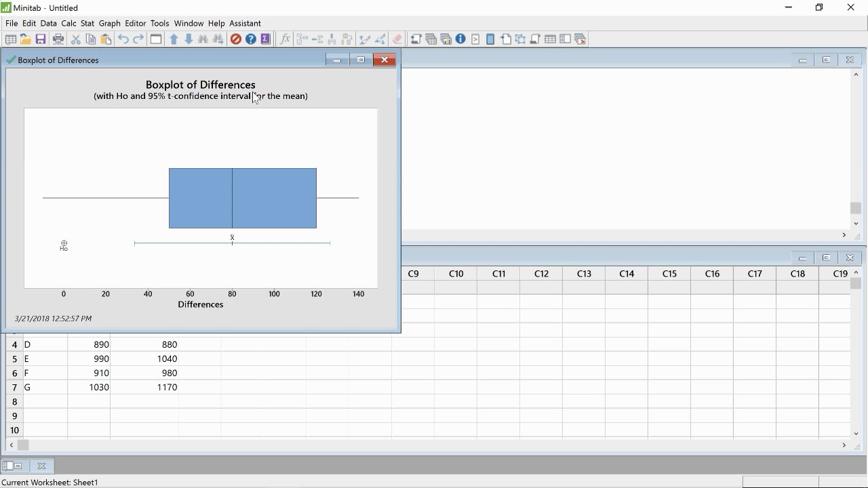The image size is (868, 488).
Task: Click the blue Show ReportPad notebook icon
Action: [x=490, y=39]
